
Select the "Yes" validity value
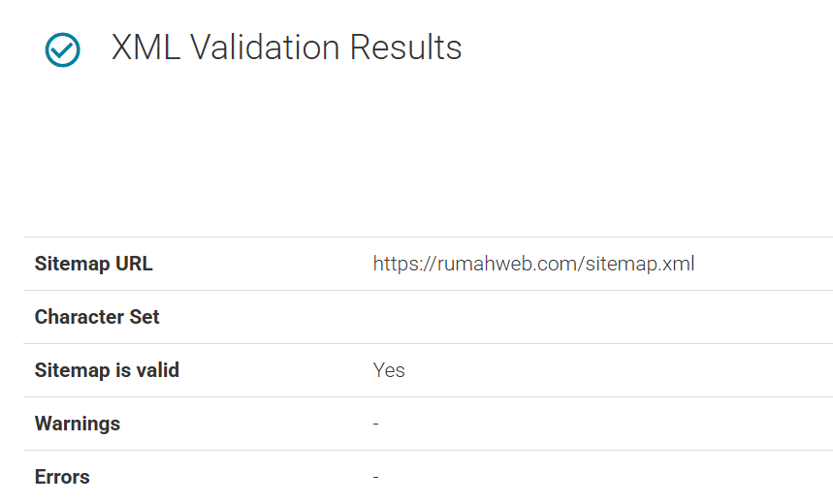(389, 370)
